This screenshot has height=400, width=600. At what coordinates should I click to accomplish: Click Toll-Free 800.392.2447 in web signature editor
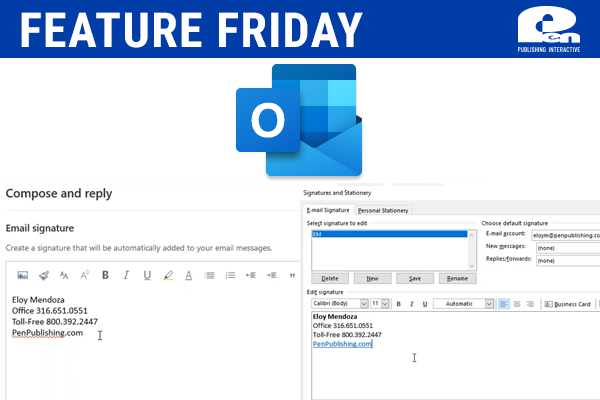tap(55, 322)
